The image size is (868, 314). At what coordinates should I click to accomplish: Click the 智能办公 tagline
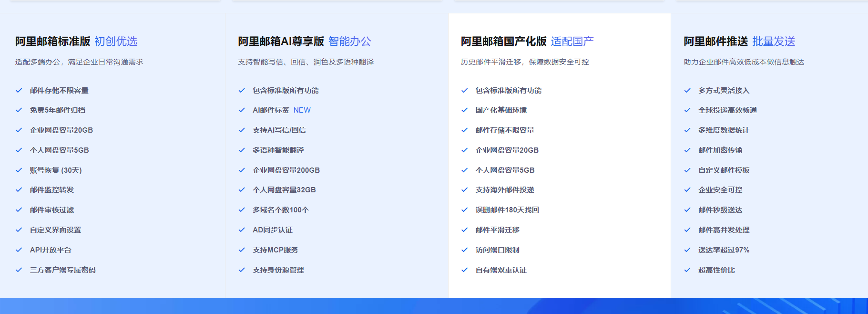349,42
